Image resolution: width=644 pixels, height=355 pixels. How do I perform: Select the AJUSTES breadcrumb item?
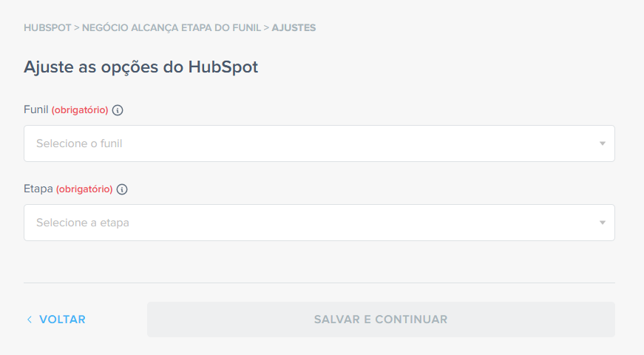[x=294, y=28]
